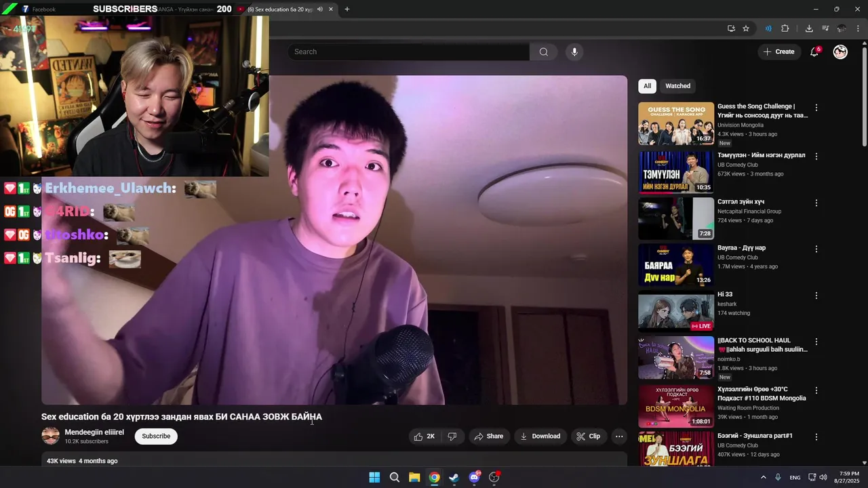This screenshot has height=488, width=868.
Task: Mute tab via speaker icon on tab
Action: 320,9
